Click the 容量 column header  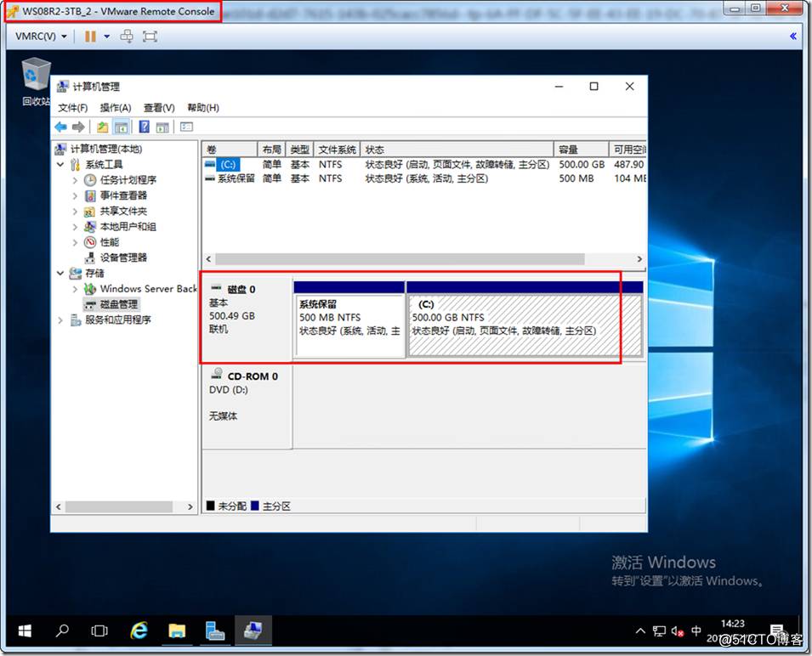pos(581,150)
